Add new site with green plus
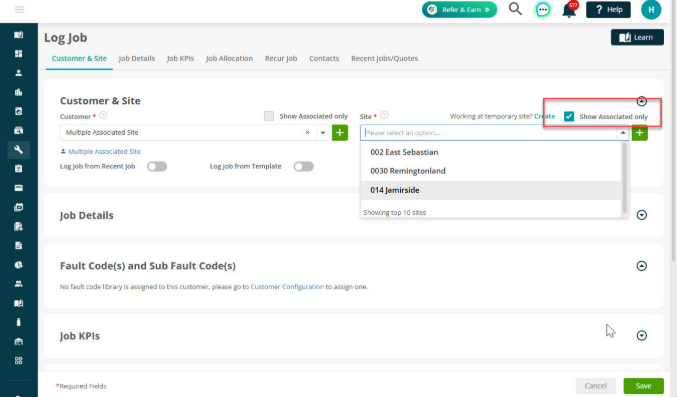This screenshot has width=677, height=397. coord(639,133)
